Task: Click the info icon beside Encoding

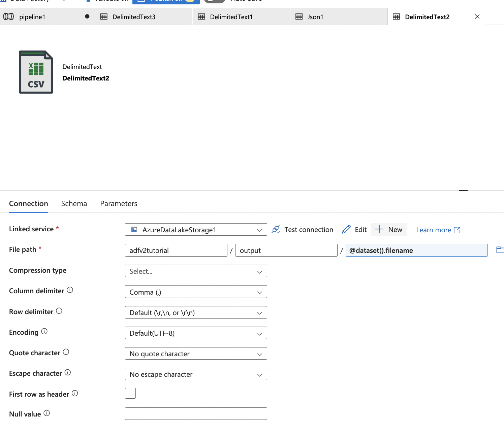Action: click(x=44, y=331)
